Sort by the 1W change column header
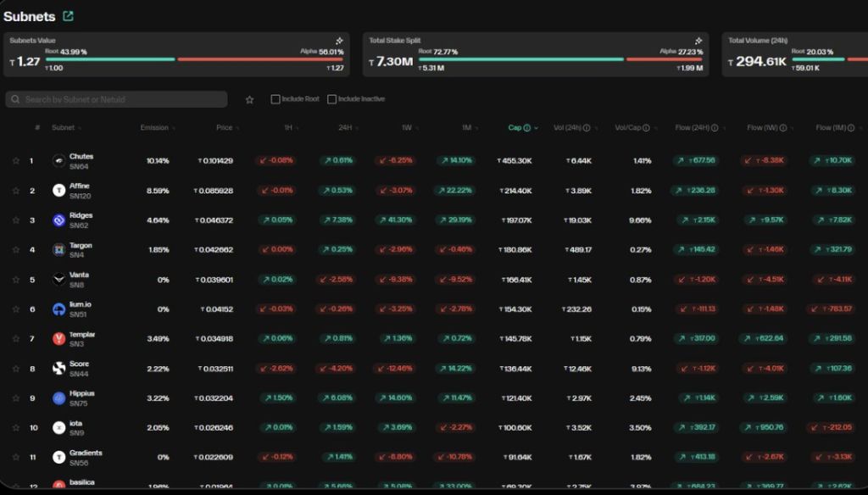 409,128
